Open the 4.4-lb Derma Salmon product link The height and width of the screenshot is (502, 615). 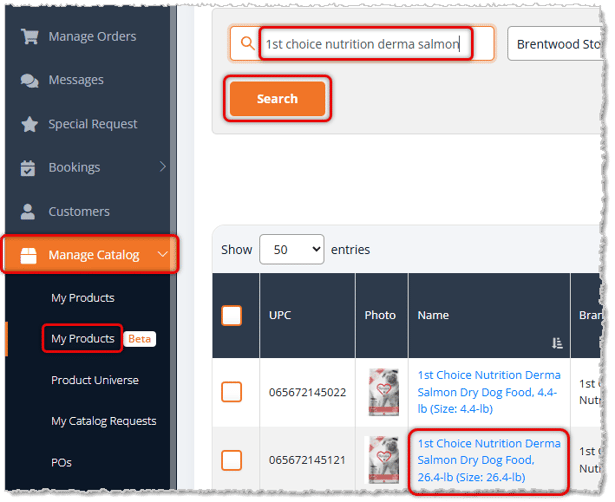[489, 392]
